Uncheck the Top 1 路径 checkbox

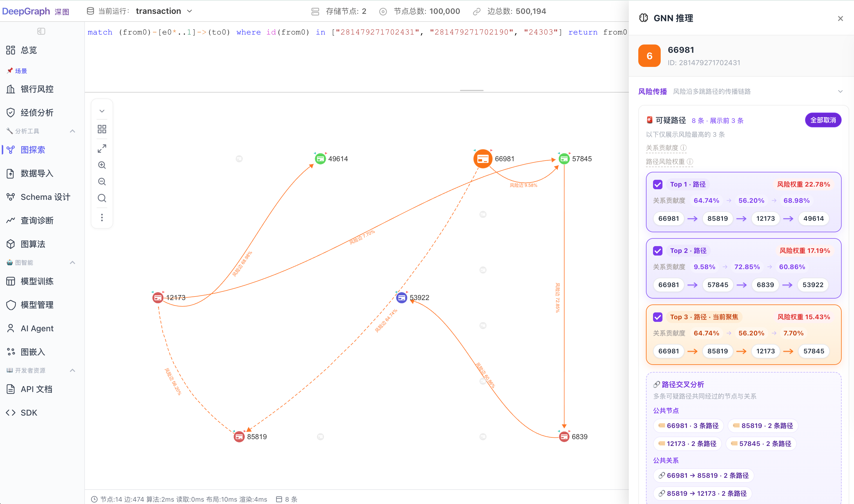[658, 185]
